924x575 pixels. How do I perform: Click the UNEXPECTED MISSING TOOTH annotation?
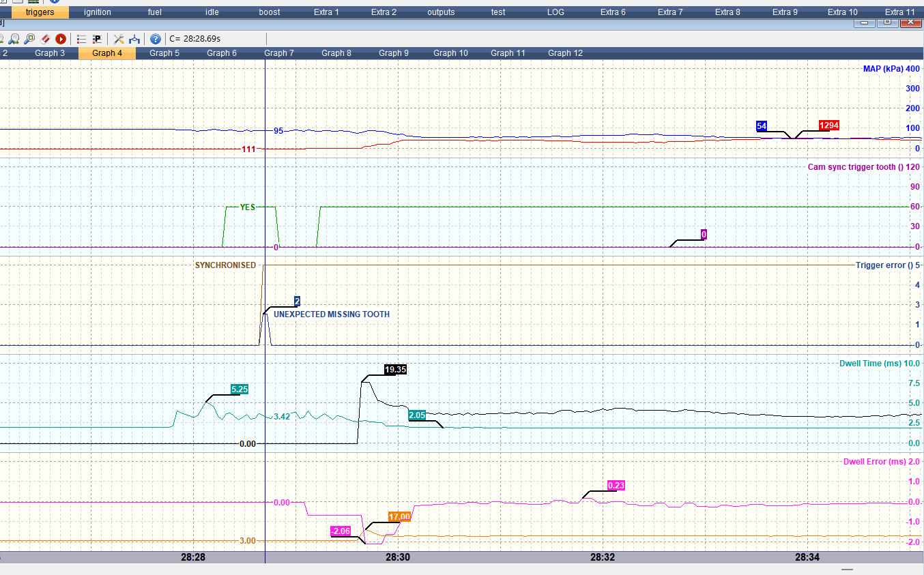[332, 314]
